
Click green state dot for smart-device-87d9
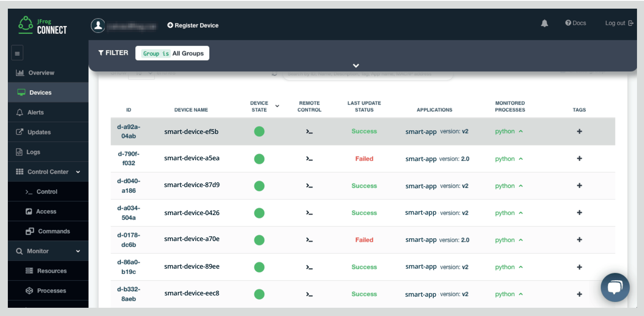coord(259,186)
